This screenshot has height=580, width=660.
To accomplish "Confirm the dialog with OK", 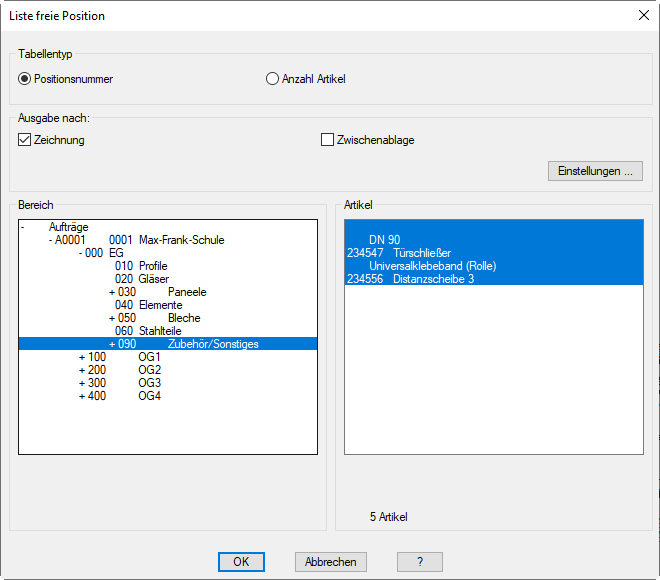I will (241, 562).
